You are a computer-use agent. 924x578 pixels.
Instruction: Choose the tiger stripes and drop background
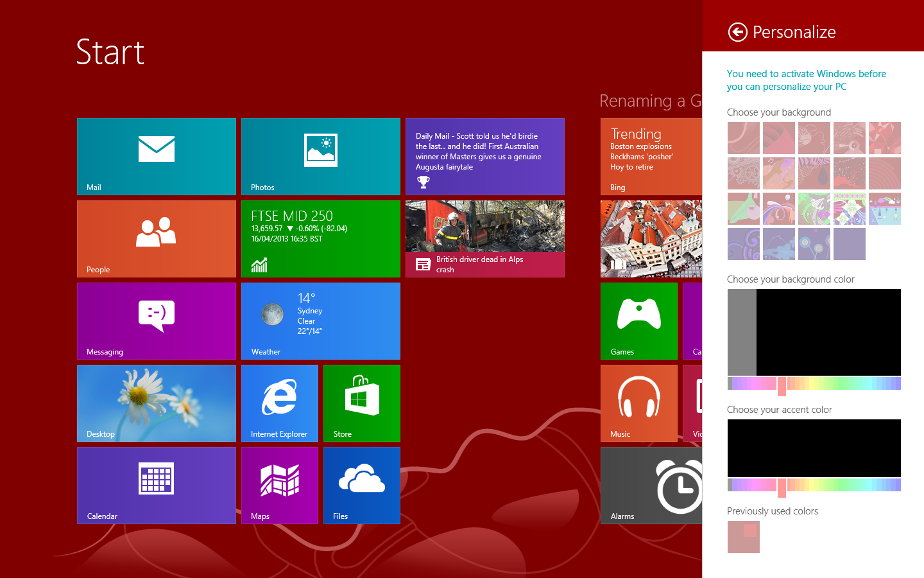[814, 173]
